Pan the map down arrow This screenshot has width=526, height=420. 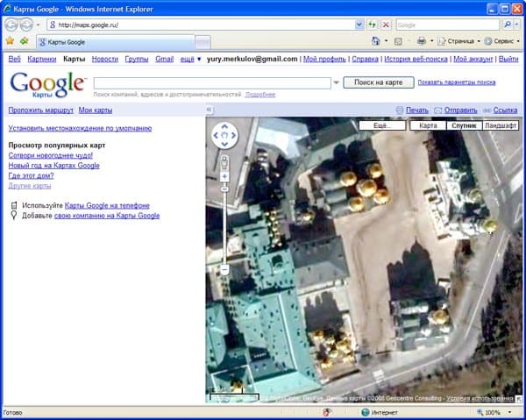224,145
